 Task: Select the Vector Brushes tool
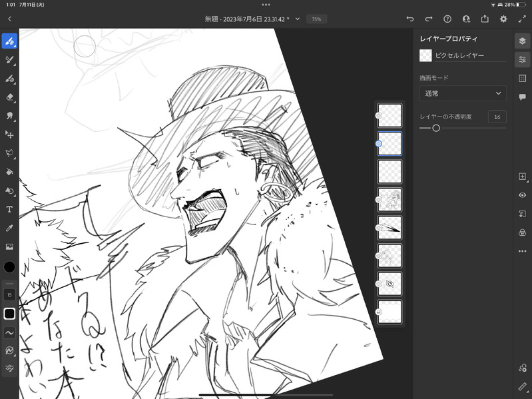[9, 79]
